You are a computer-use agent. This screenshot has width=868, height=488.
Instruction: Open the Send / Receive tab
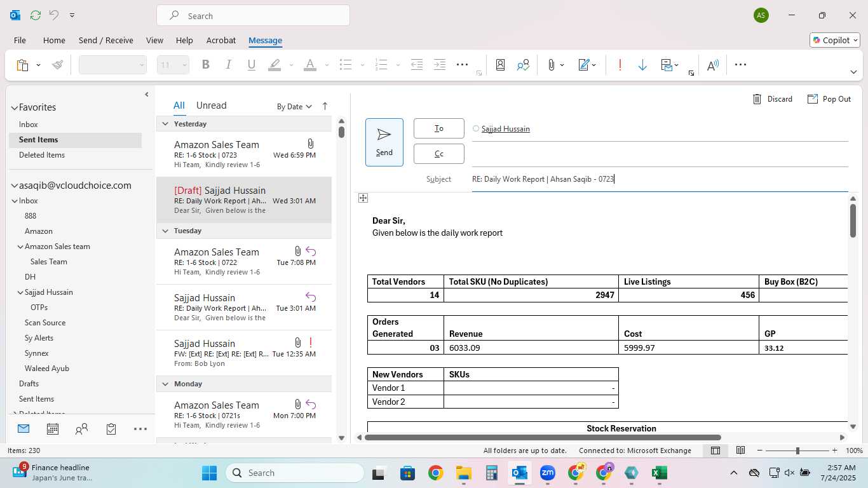click(x=106, y=40)
